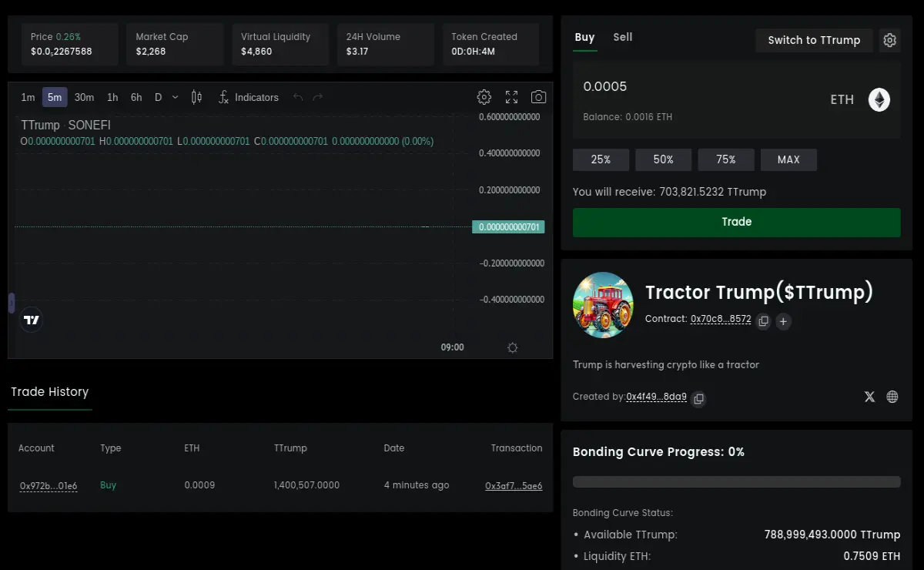Image resolution: width=924 pixels, height=570 pixels.
Task: Click the Account column header
Action: 36,448
